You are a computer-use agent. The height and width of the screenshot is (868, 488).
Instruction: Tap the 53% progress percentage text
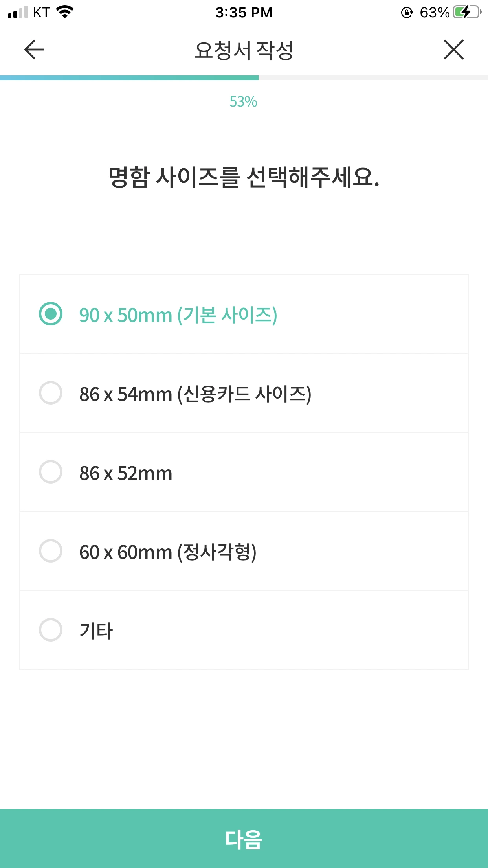[x=243, y=102]
